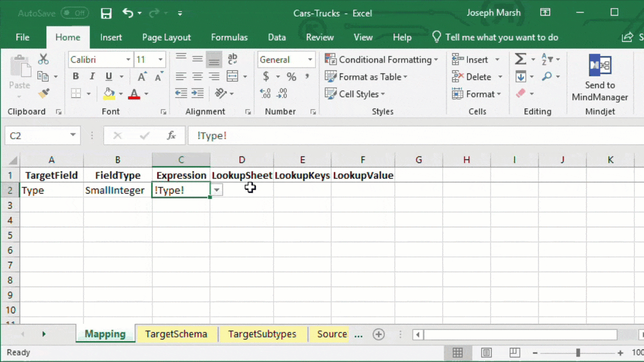Switch to the Formulas ribbon tab

[229, 37]
